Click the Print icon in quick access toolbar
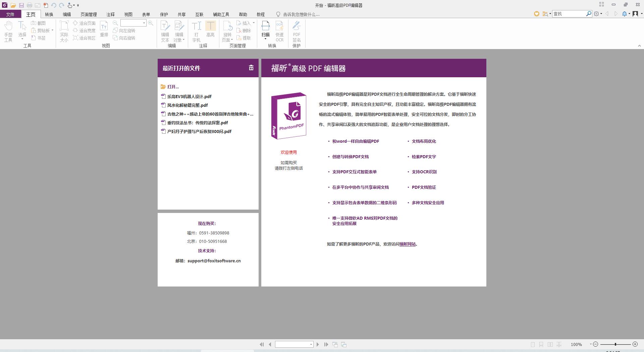 (x=30, y=5)
